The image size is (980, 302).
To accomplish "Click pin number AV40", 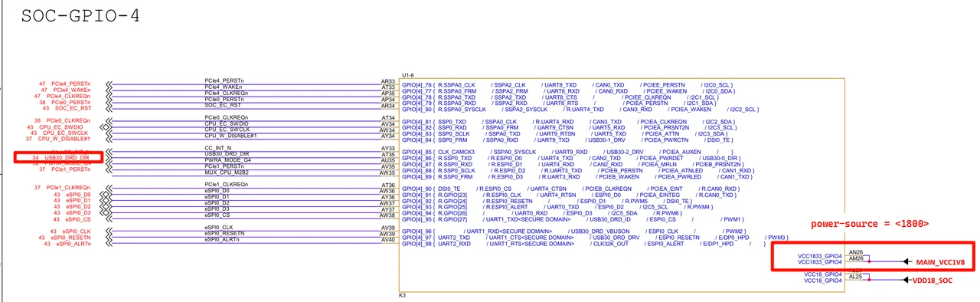I will [x=388, y=240].
